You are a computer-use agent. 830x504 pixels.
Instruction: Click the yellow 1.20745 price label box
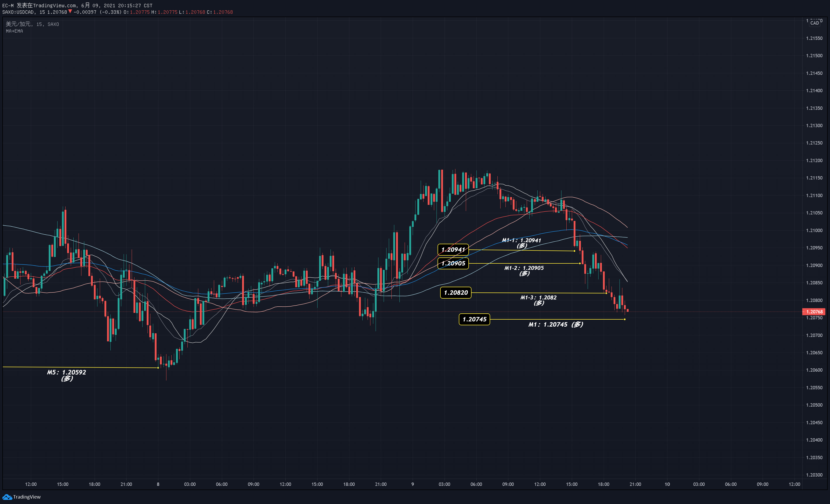474,319
